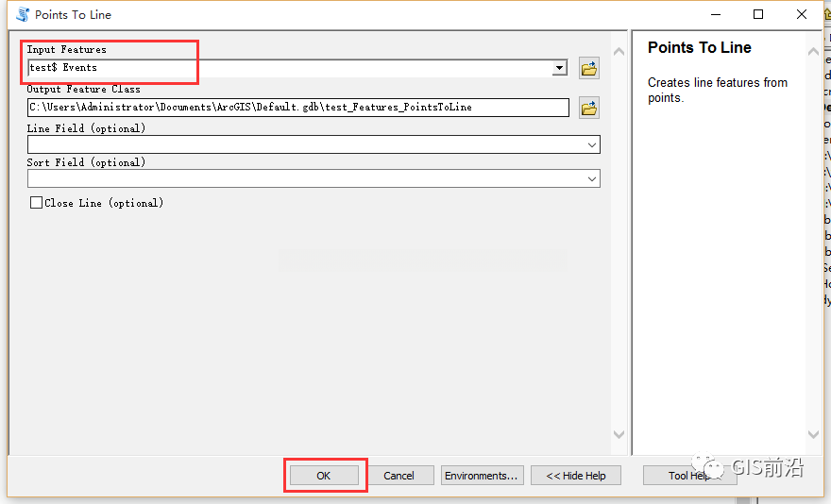
Task: Open the Input Features dropdown arrow
Action: click(x=559, y=68)
